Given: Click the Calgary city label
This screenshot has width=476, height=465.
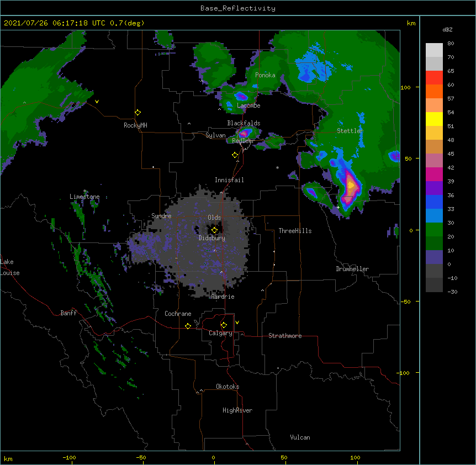Looking at the screenshot, I should 220,333.
